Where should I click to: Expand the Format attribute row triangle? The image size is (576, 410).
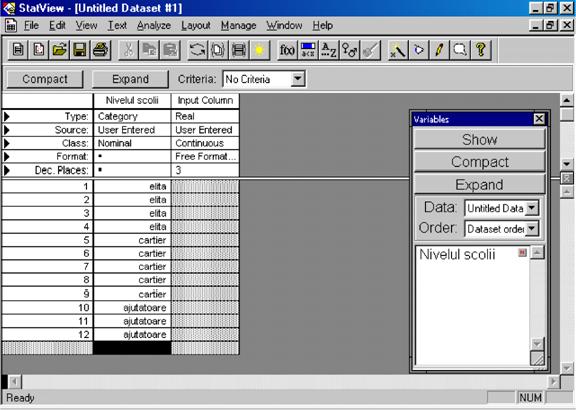(7, 157)
